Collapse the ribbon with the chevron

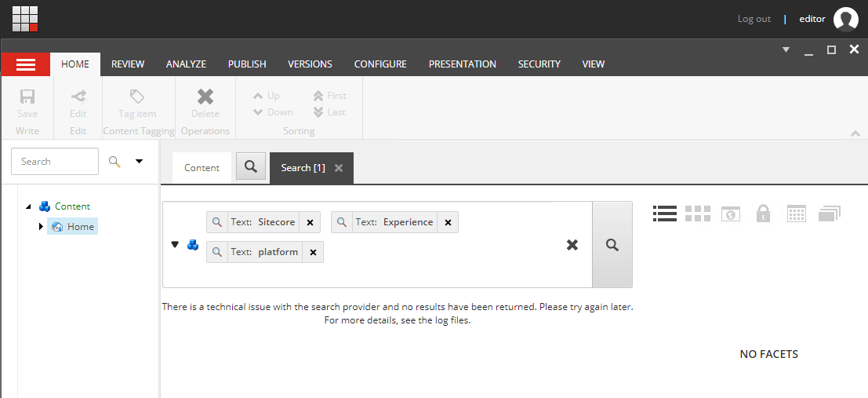click(x=855, y=133)
